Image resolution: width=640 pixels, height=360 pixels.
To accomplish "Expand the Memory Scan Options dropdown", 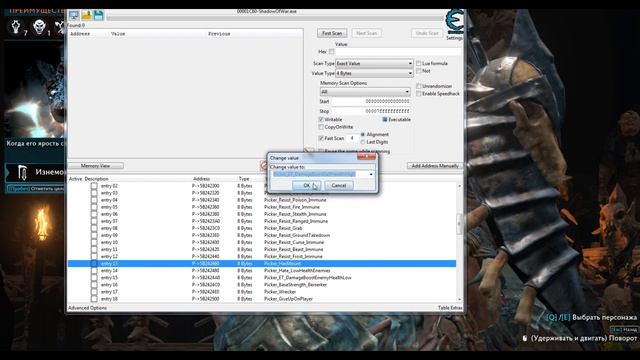I will [365, 91].
